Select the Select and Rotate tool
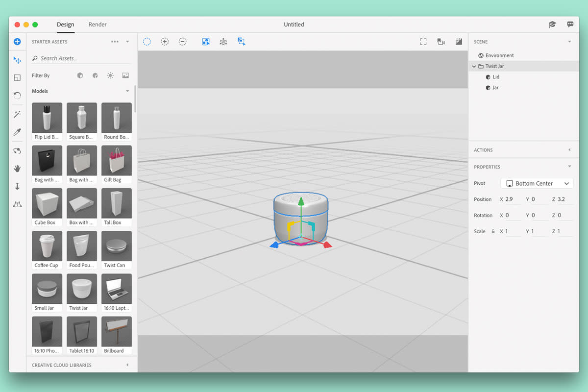This screenshot has height=392, width=588. [x=17, y=95]
